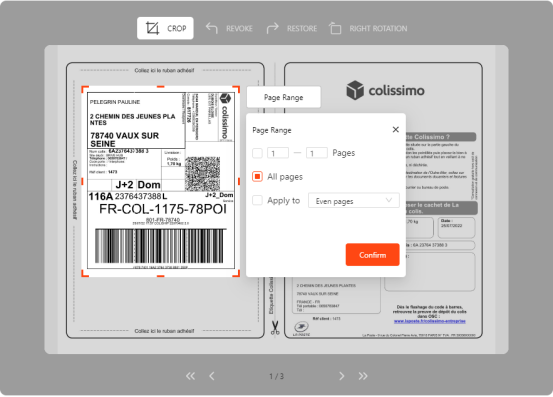Click the start page number field

click(278, 153)
